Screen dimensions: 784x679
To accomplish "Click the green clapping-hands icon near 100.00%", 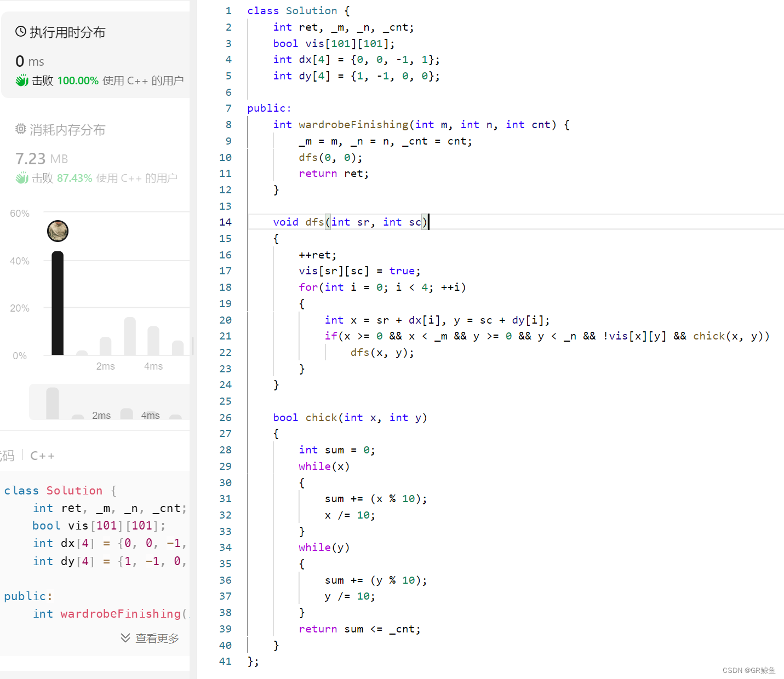I will click(22, 80).
